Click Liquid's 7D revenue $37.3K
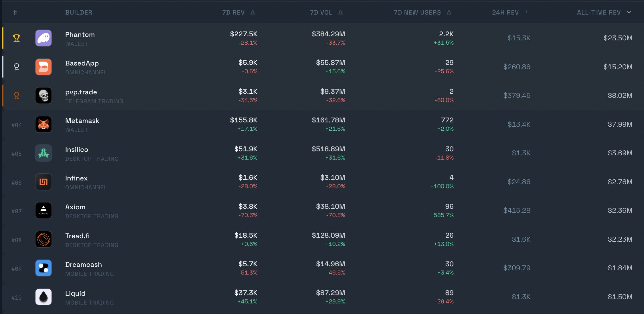644x314 pixels. [x=246, y=293]
